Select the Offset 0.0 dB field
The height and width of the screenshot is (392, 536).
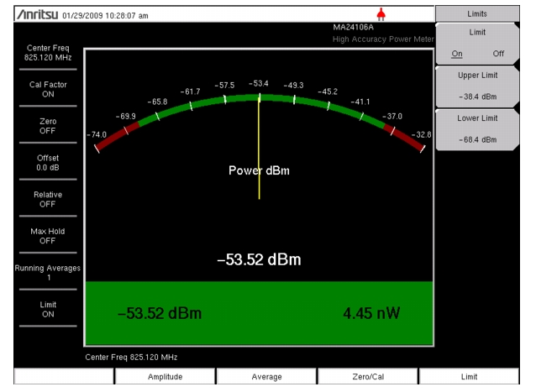[41, 163]
